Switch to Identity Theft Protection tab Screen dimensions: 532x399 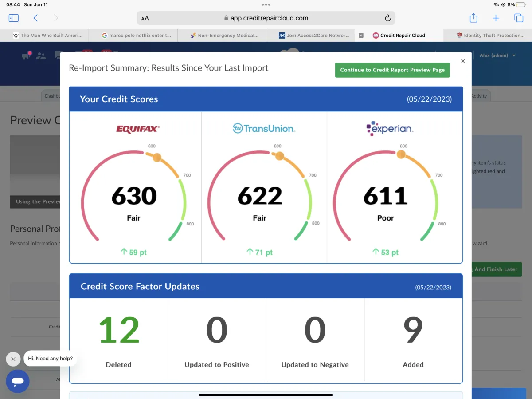click(491, 36)
